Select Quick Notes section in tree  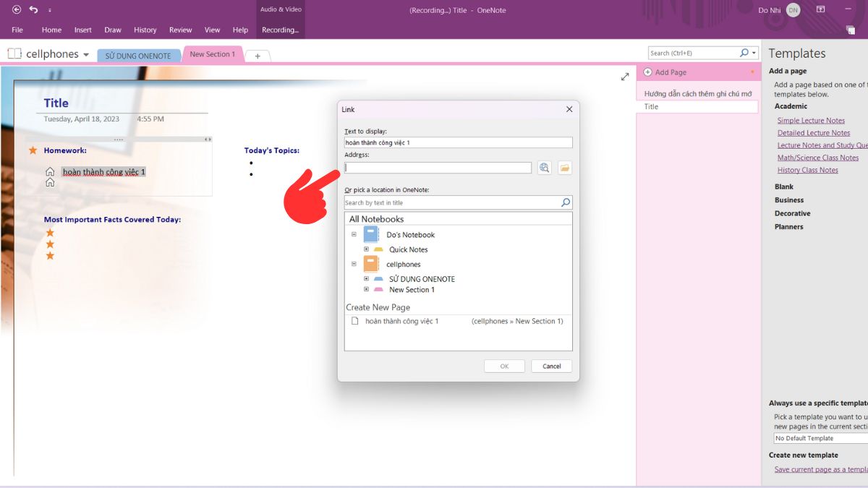[x=409, y=249]
